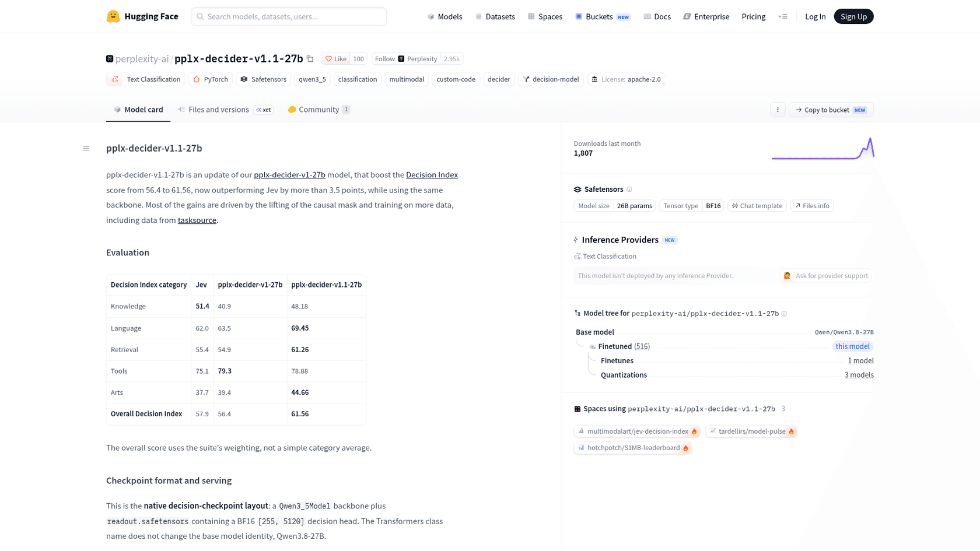Open Docs in the top navigation

[657, 16]
